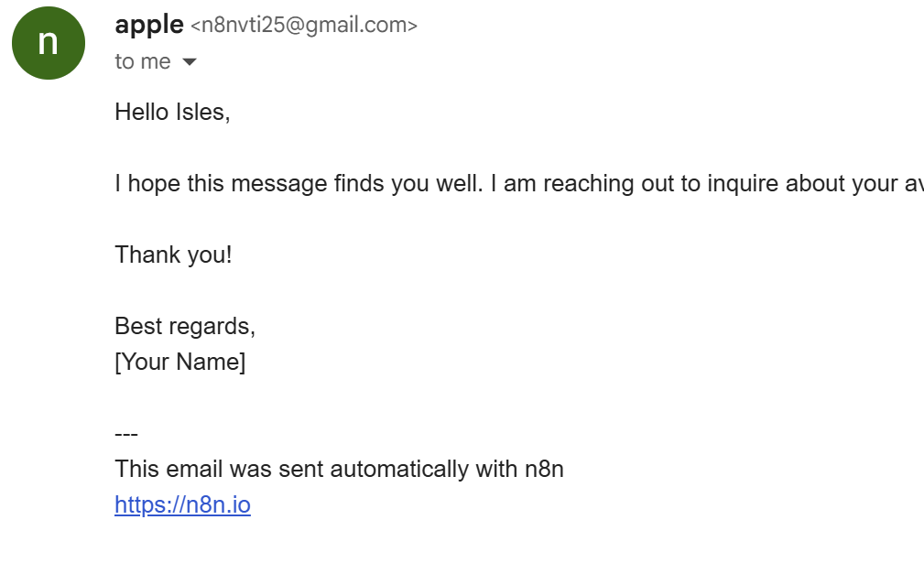Click "n8n" at the footer sentence end
The image size is (924, 574).
coord(545,469)
